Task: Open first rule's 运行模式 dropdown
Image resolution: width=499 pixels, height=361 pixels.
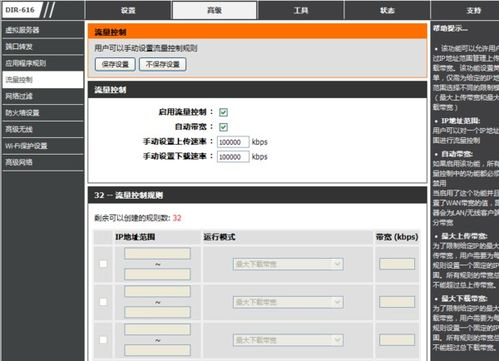Action: [x=288, y=264]
